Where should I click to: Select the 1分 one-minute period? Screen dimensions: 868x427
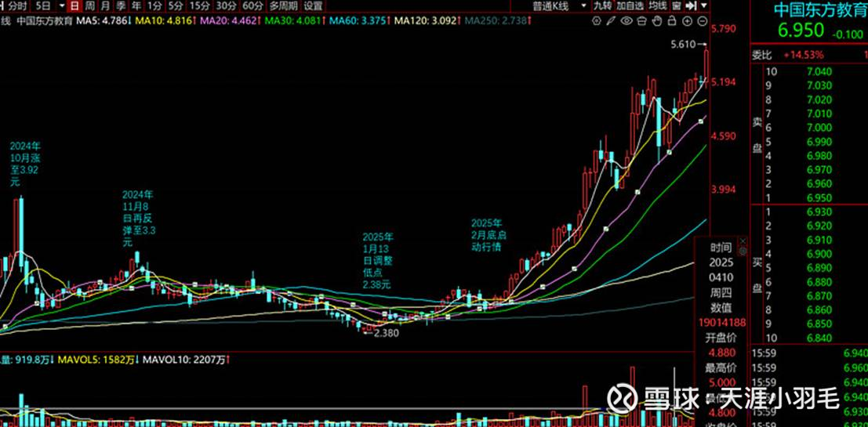pos(155,6)
